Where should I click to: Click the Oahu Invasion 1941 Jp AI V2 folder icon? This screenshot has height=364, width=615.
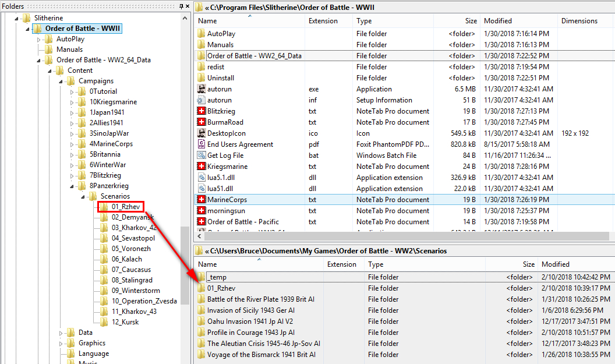(x=201, y=321)
